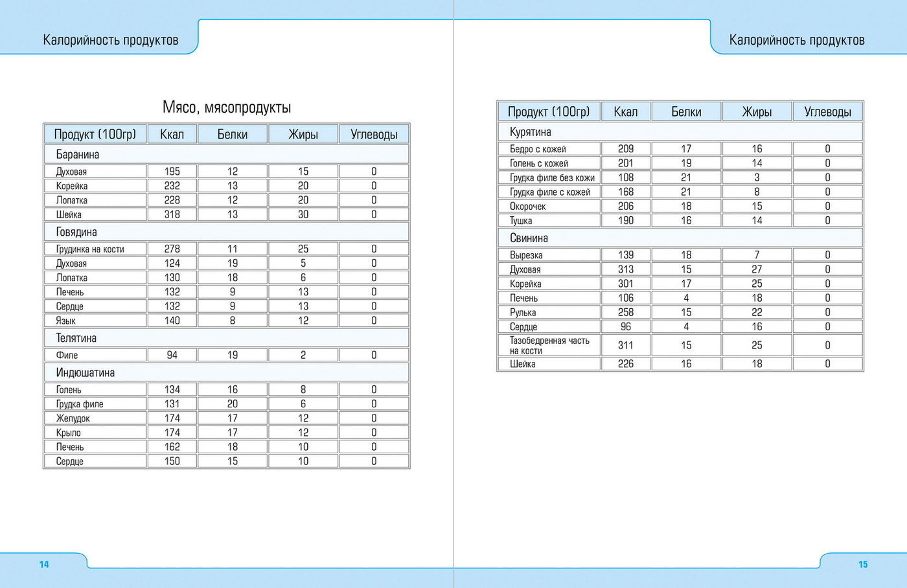Screen dimensions: 907x588
Task: Select the 'Баранина' section heading
Action: pos(78,155)
